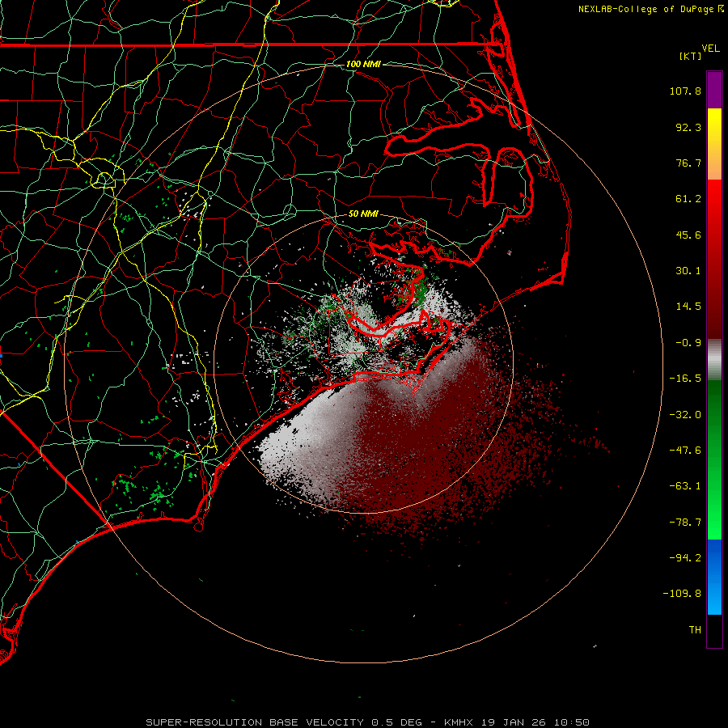Click the -63.1 velocity scale value
The width and height of the screenshot is (728, 728).
point(685,486)
